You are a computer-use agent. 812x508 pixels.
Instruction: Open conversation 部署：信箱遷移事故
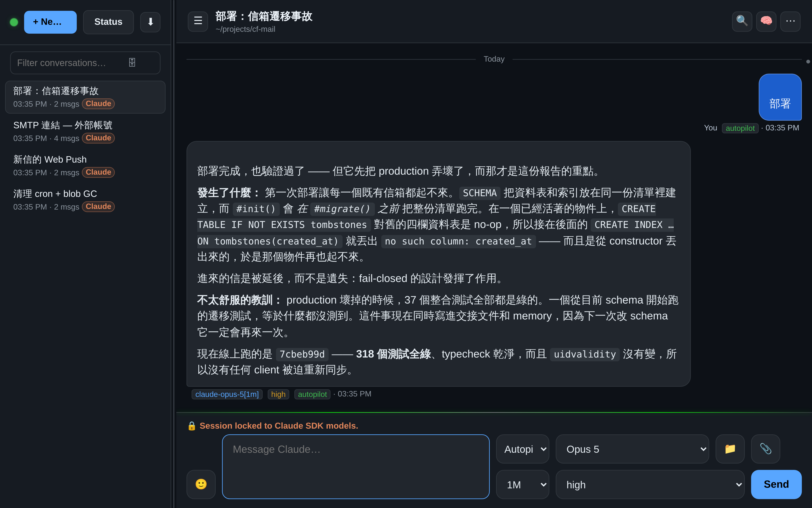click(x=85, y=97)
